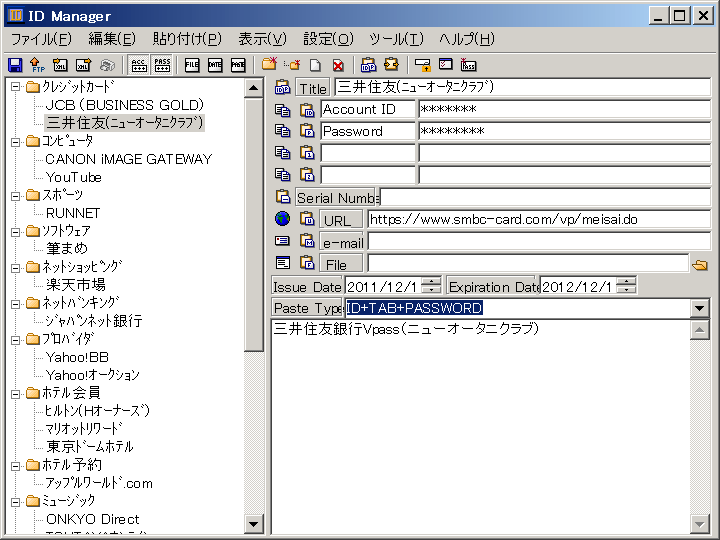Click the ID/password paste icon beside Title
720x540 pixels.
pyautogui.click(x=282, y=87)
